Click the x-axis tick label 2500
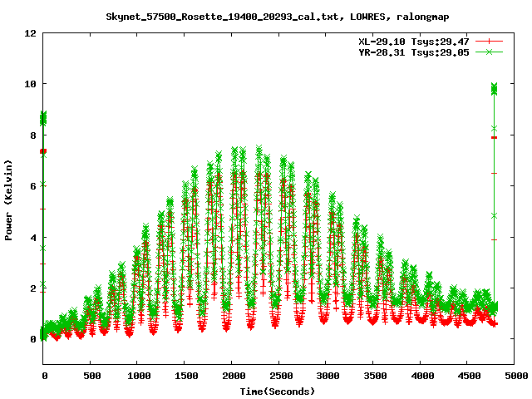Screen dimensions: 532x399 [281, 376]
